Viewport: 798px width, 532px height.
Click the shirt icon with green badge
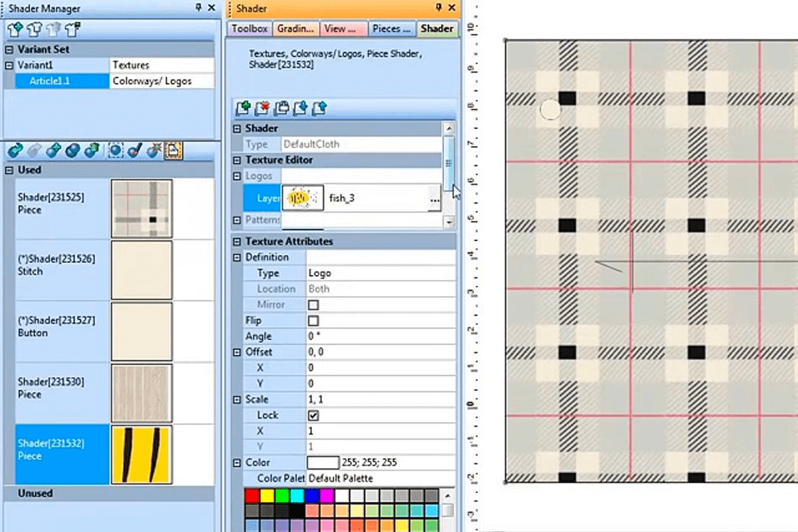(72, 30)
